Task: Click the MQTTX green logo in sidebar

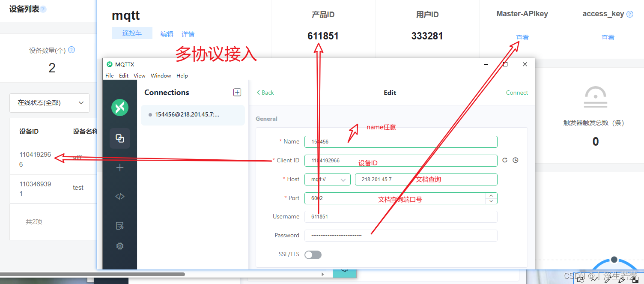Action: (x=120, y=108)
